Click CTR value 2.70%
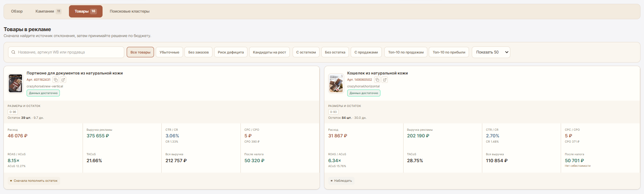 pos(492,136)
